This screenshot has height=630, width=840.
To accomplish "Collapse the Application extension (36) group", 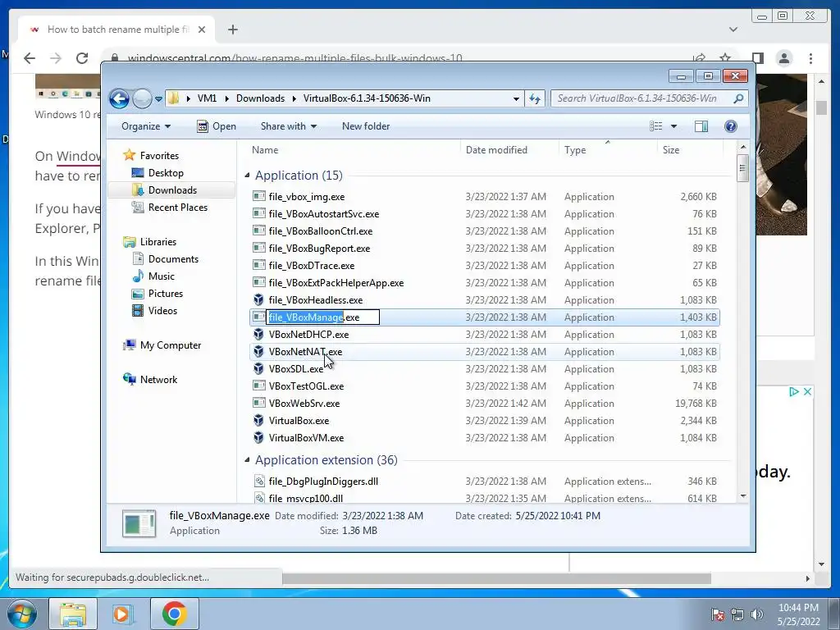I will pos(247,459).
